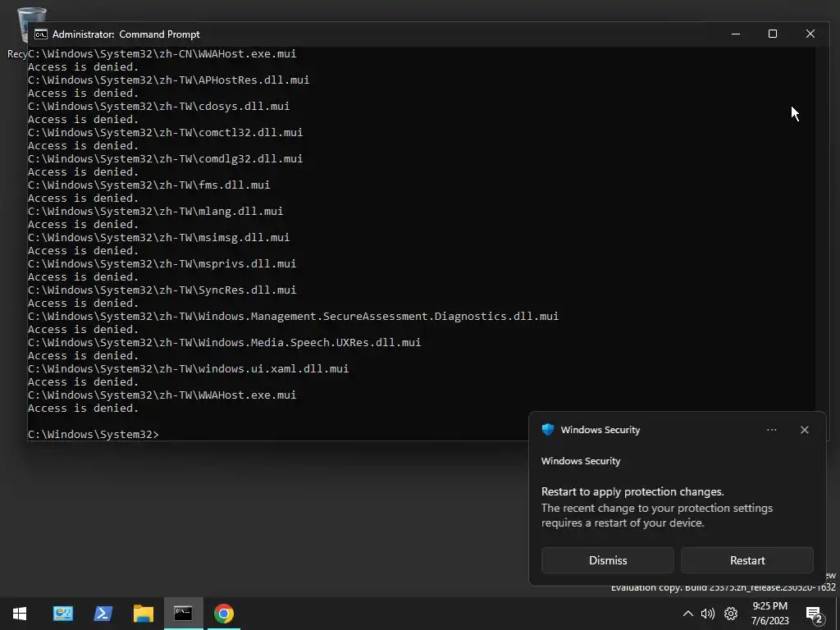Open the clock showing 9:25 PM

[769, 614]
